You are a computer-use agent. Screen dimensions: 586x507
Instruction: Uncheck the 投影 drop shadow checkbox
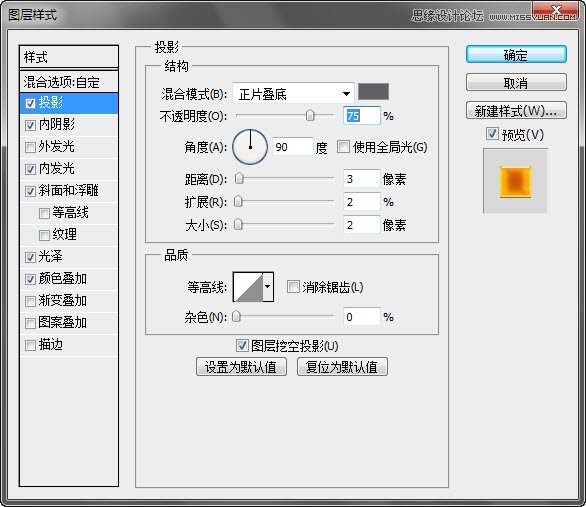click(30, 103)
